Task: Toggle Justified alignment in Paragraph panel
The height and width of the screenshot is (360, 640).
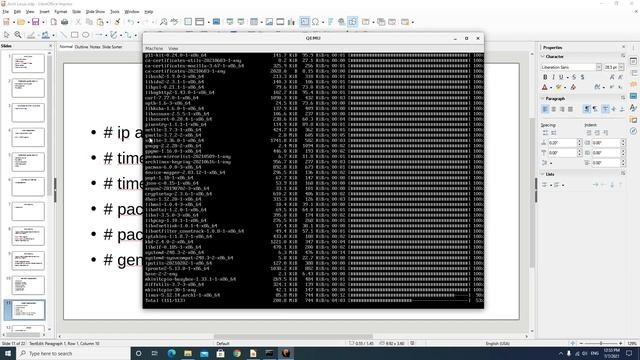Action: 570,109
